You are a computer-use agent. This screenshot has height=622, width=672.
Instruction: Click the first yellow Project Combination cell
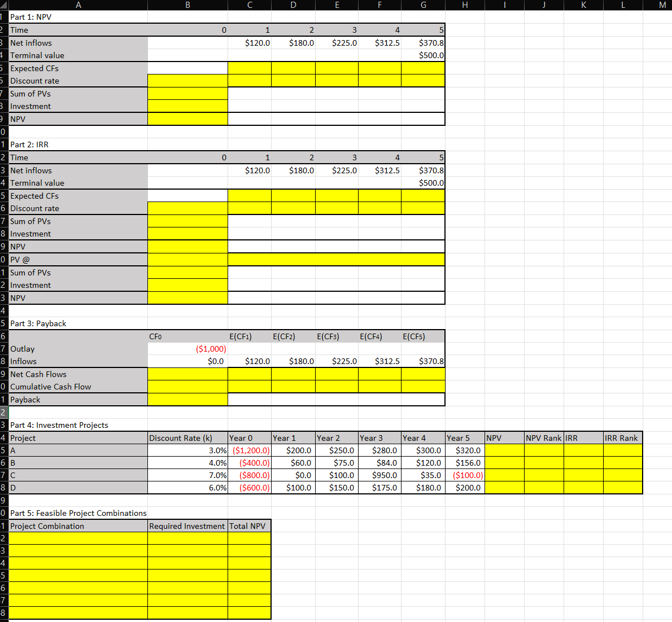coord(78,538)
